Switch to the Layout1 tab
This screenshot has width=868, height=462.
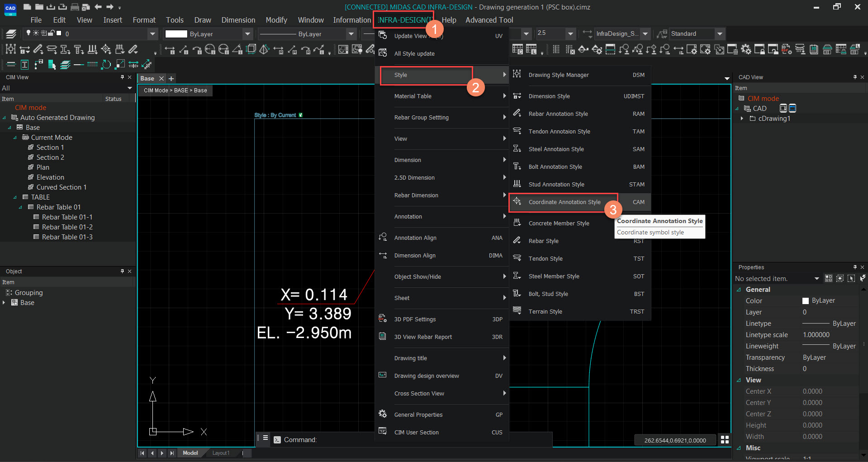[221, 453]
